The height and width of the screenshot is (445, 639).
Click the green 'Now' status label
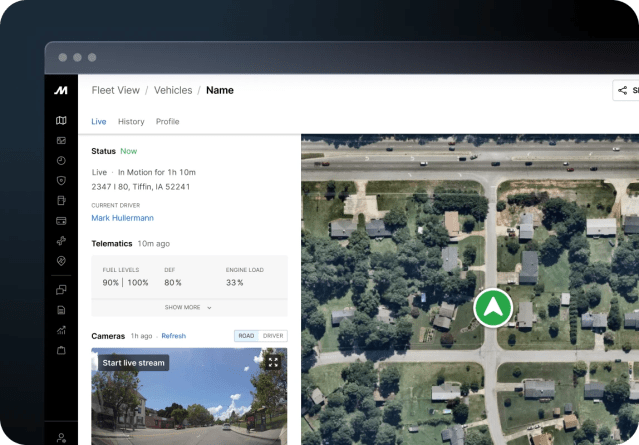(129, 151)
